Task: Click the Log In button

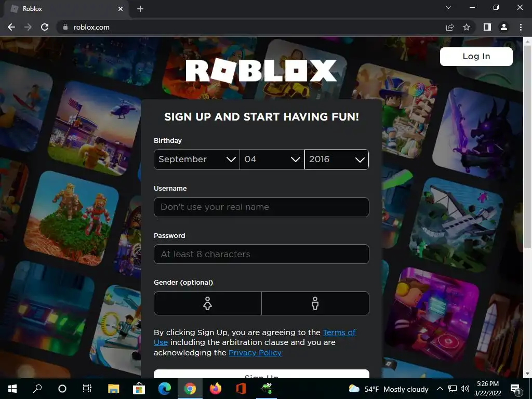Action: point(476,56)
